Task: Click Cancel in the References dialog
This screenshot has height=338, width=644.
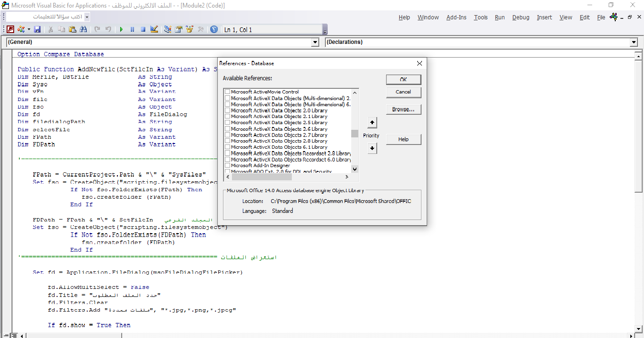Action: point(404,92)
